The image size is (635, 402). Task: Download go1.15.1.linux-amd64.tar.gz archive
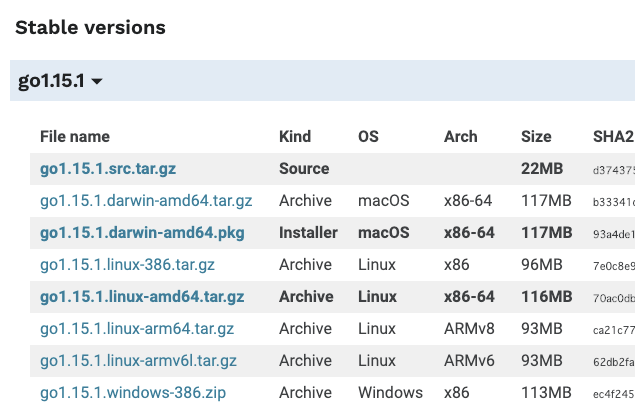142,297
